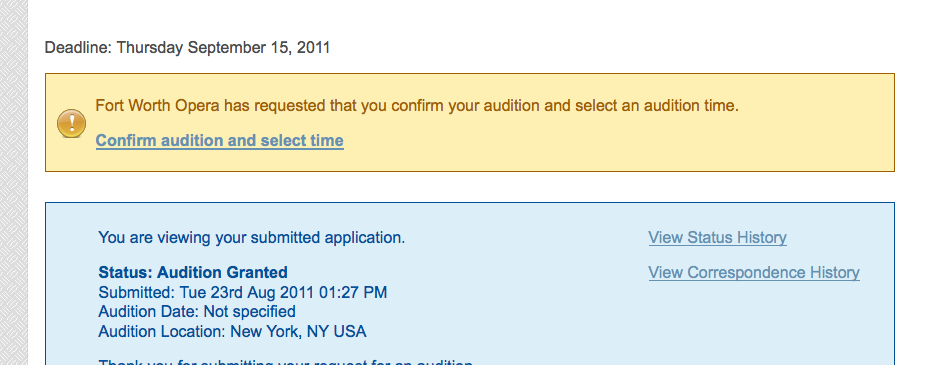
Task: Select the date Thursday September 15, 2011
Action: 223,48
